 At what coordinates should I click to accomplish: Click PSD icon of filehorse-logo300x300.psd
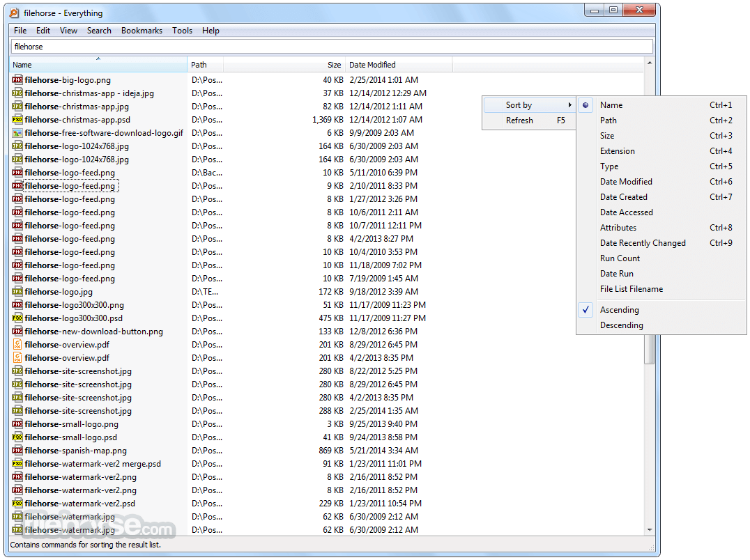point(17,318)
